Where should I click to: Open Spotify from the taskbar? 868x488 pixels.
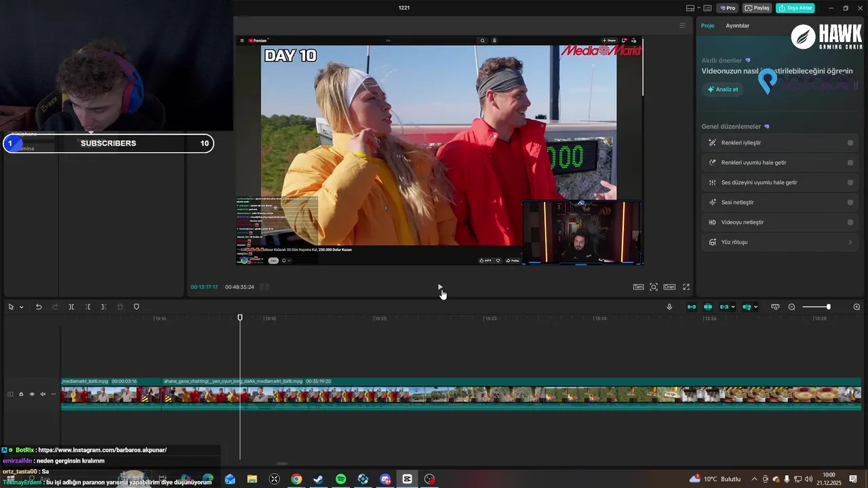[340, 479]
